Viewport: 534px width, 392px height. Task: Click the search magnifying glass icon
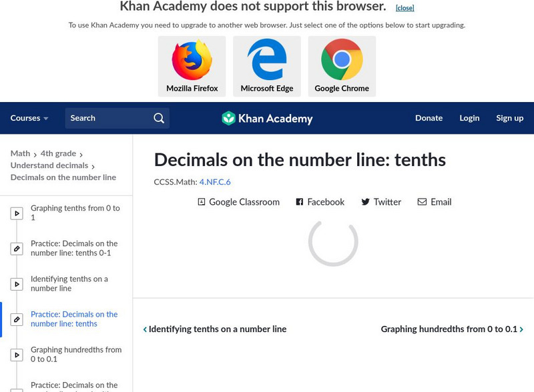pyautogui.click(x=158, y=118)
